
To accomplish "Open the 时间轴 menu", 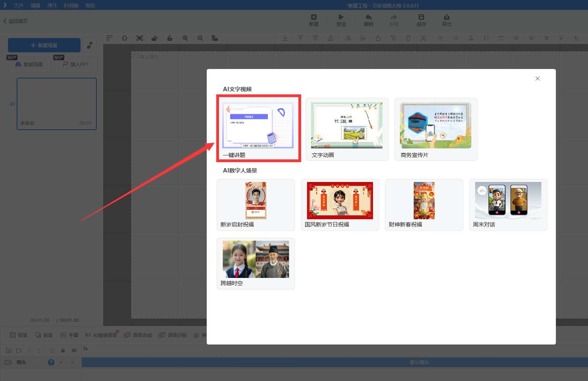I will (71, 6).
